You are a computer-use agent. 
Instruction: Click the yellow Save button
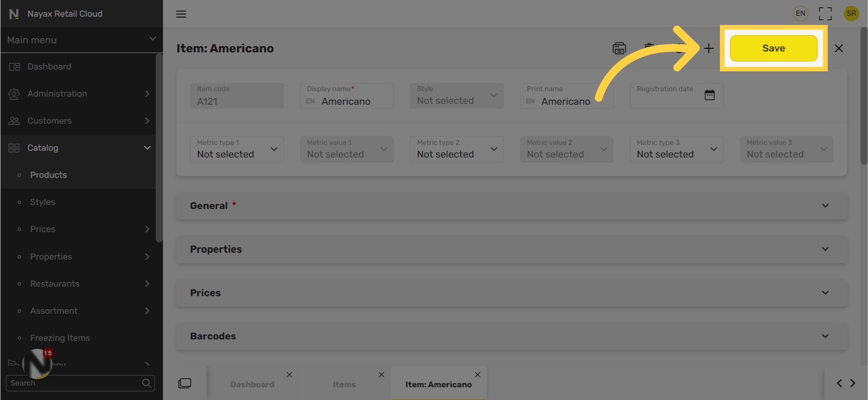pyautogui.click(x=774, y=48)
